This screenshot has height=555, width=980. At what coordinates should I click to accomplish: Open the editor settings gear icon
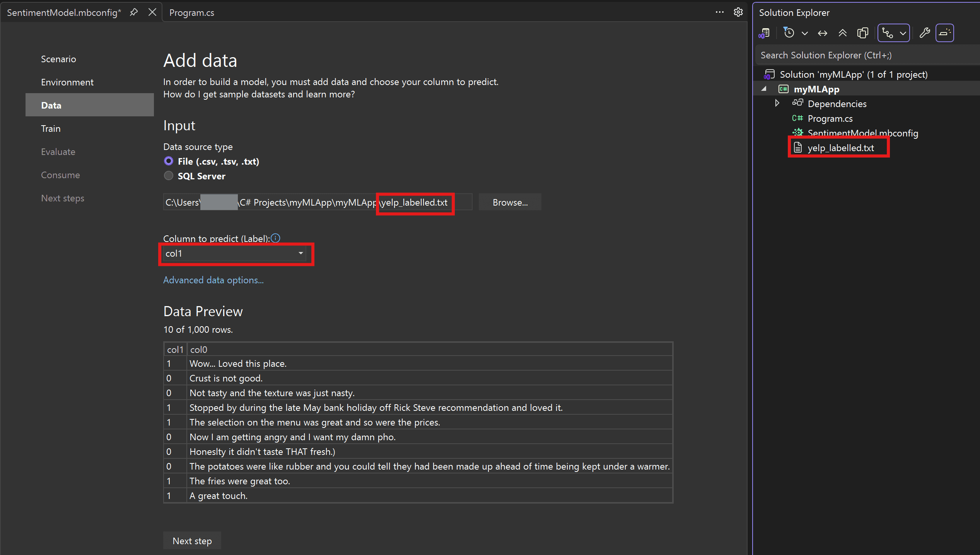(738, 12)
